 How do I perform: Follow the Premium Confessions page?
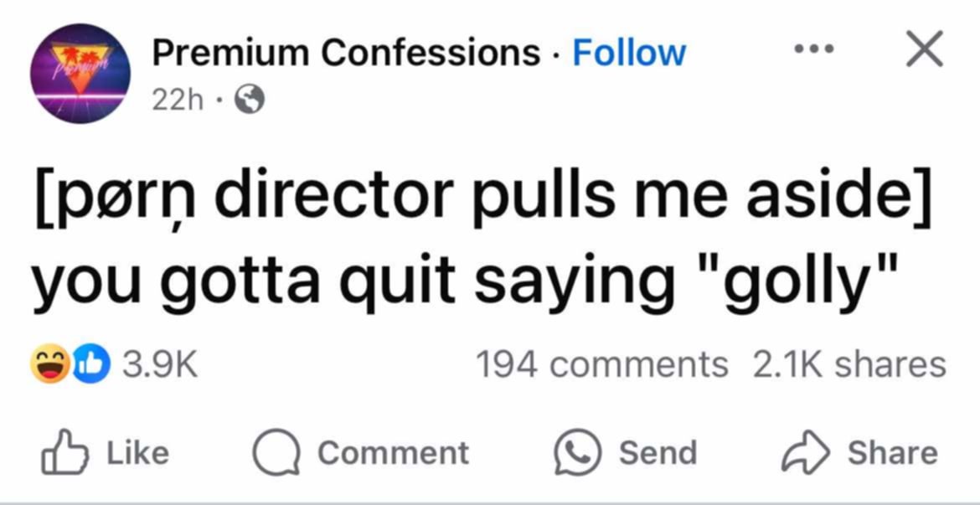tap(628, 53)
